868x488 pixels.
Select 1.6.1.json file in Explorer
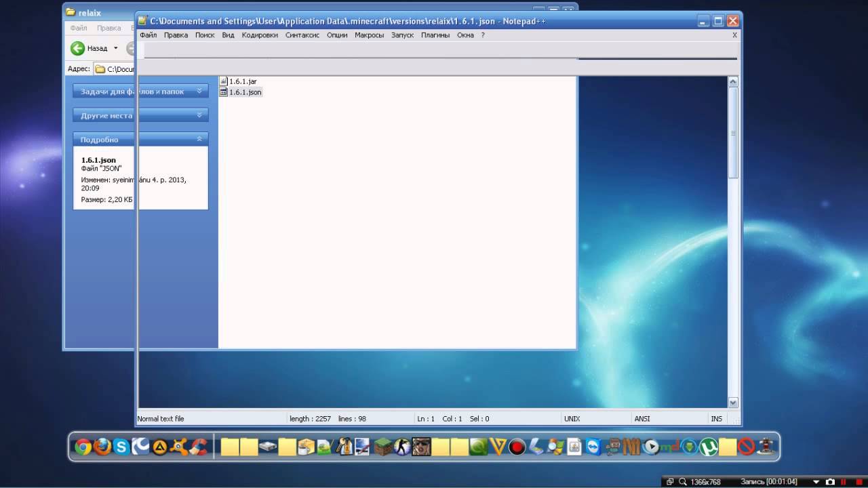point(241,92)
